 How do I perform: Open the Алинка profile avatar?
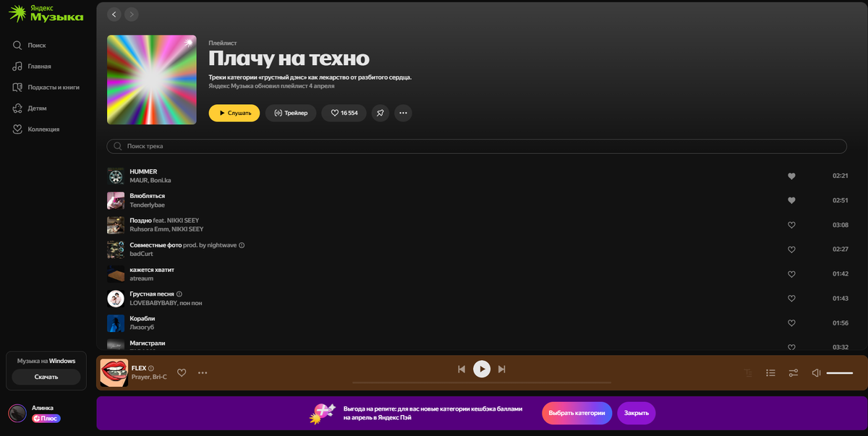click(x=17, y=413)
